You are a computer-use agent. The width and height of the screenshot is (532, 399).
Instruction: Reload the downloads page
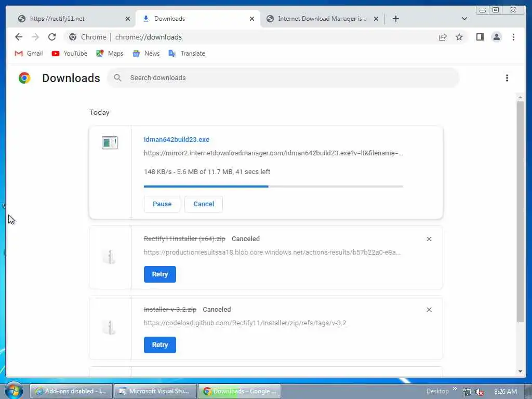[x=52, y=37]
